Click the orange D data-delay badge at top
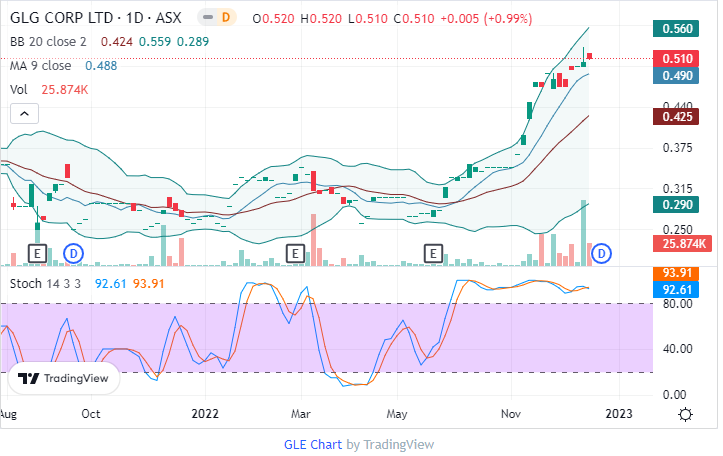This screenshot has height=456, width=723. (x=225, y=18)
